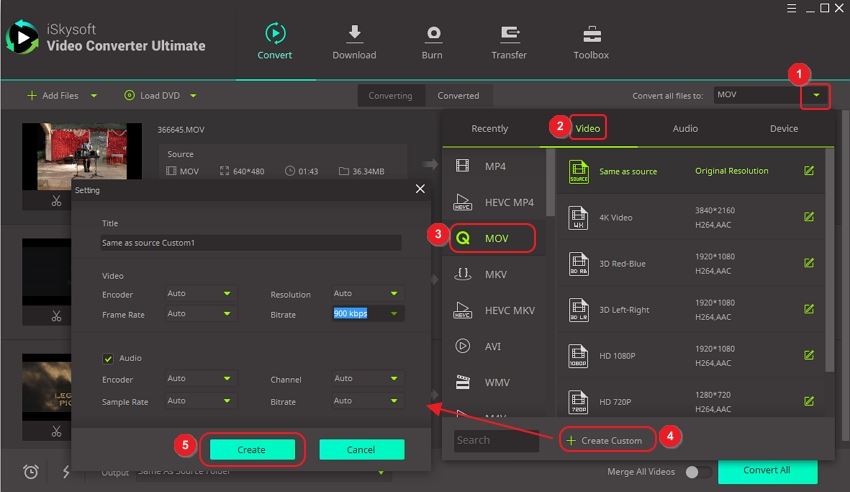850x492 pixels.
Task: Expand the Convert all files to dropdown
Action: 817,95
